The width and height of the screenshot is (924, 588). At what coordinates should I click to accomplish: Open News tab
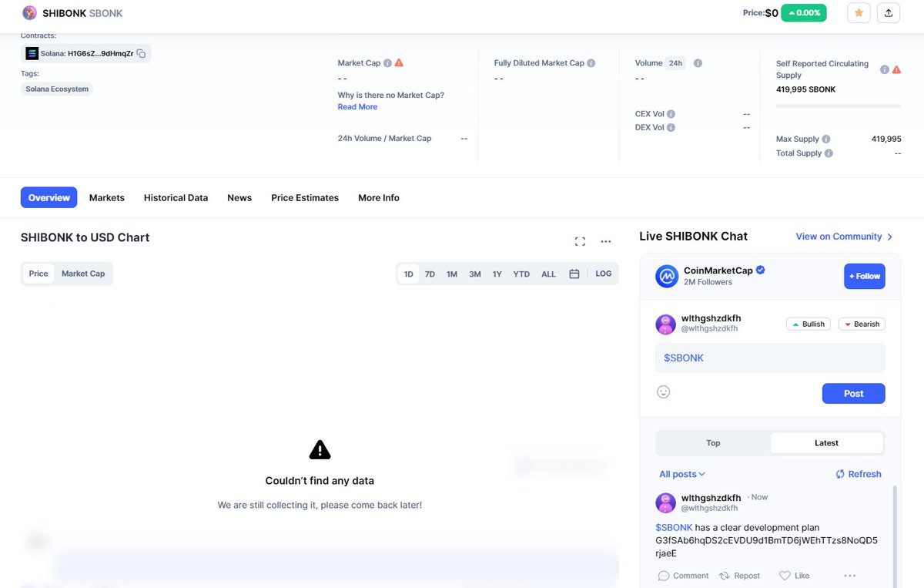239,197
